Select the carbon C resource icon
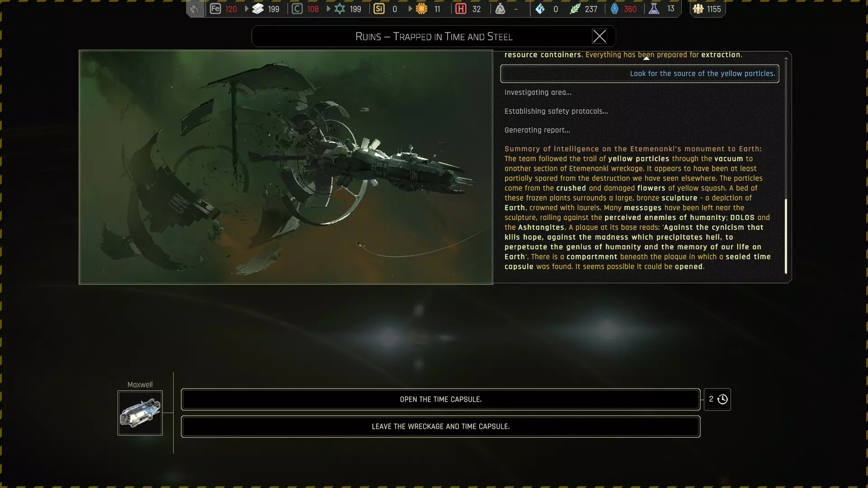 (297, 9)
